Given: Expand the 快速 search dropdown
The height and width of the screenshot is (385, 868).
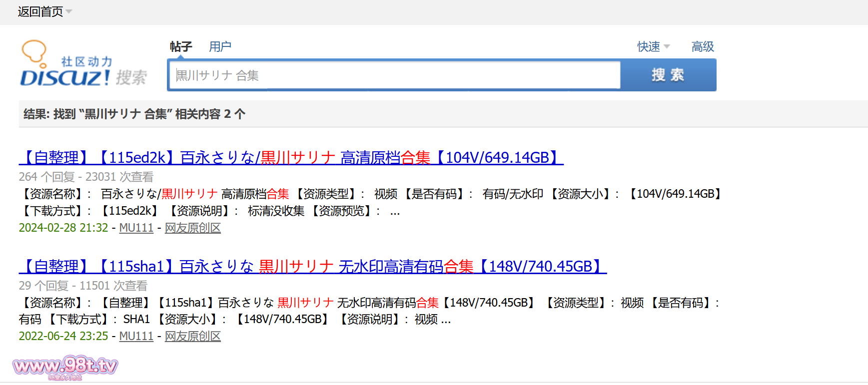Looking at the screenshot, I should point(653,47).
